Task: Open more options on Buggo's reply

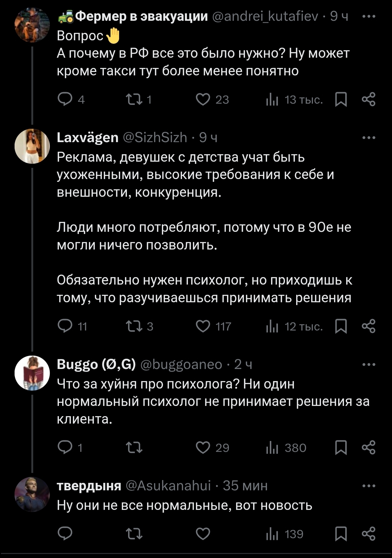Action: point(369,365)
